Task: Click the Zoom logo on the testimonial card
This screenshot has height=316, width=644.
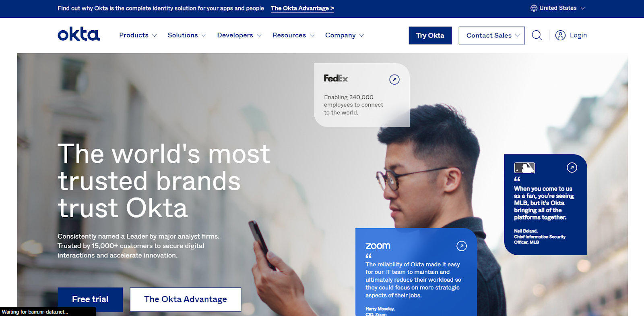Action: [378, 246]
